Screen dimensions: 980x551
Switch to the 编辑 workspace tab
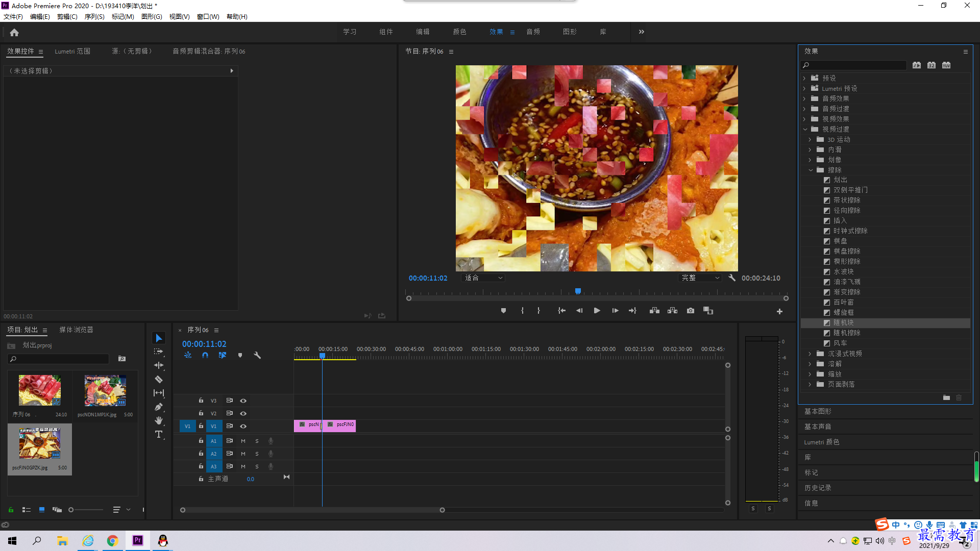coord(423,32)
